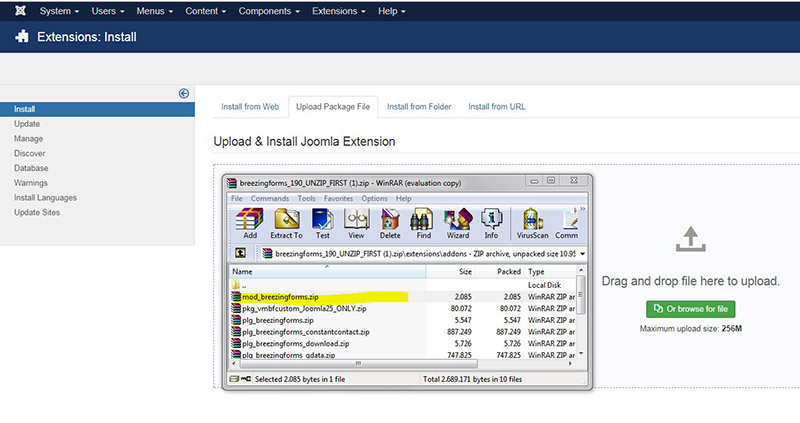
Task: Click the upload arrow icon
Action: coord(691,239)
